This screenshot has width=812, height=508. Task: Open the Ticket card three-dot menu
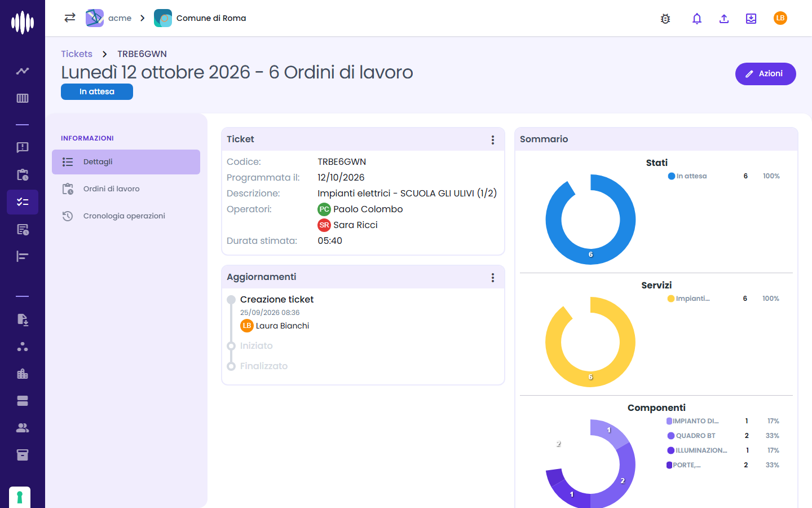[493, 140]
